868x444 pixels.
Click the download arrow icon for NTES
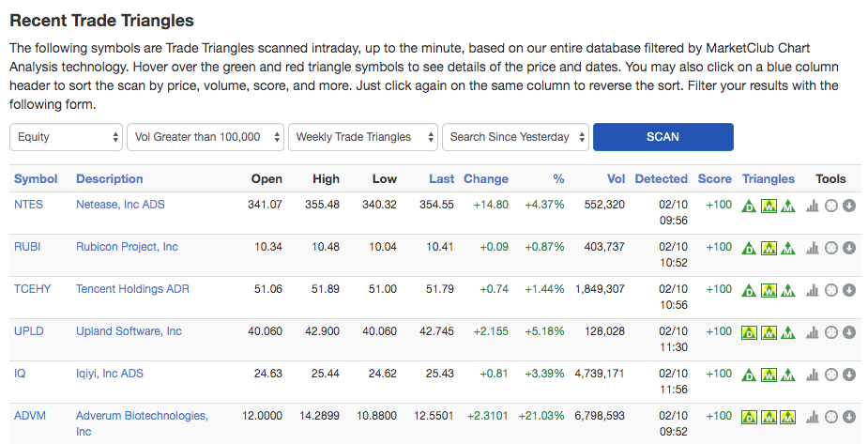[849, 206]
